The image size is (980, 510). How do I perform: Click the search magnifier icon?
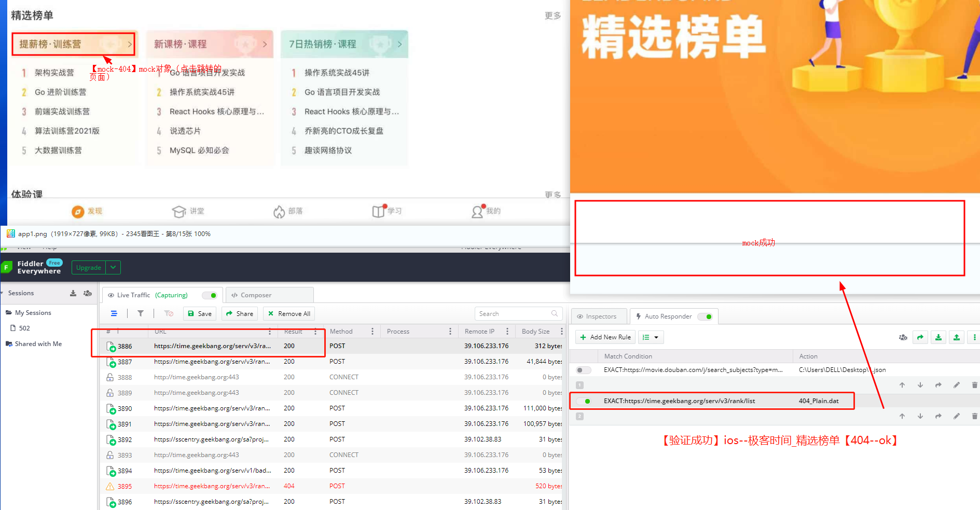click(x=555, y=313)
